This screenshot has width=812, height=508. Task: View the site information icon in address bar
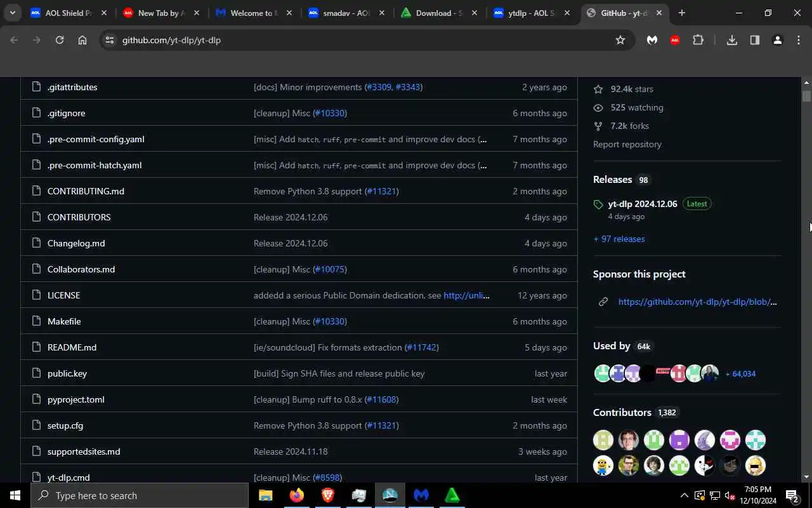(110, 40)
